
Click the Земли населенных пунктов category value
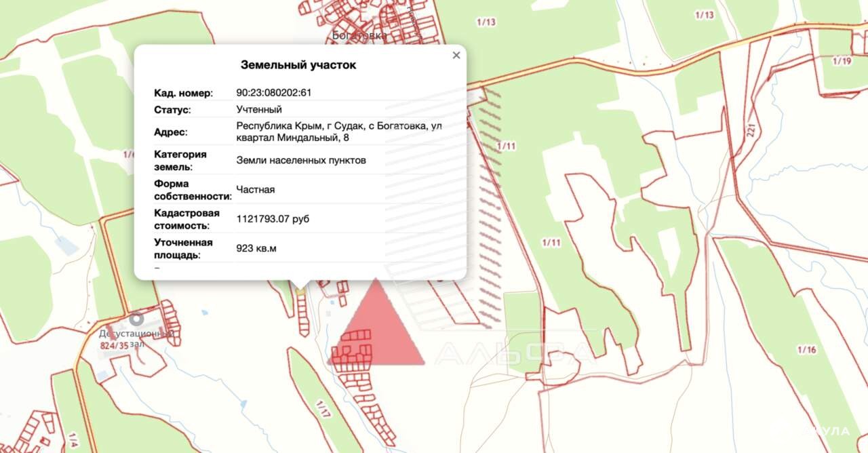(301, 161)
